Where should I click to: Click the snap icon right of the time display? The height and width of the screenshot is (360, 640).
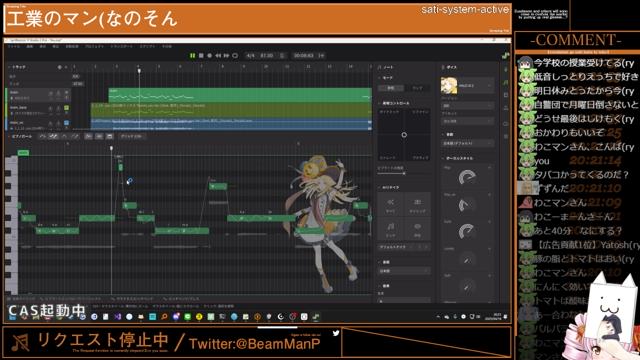pos(321,56)
